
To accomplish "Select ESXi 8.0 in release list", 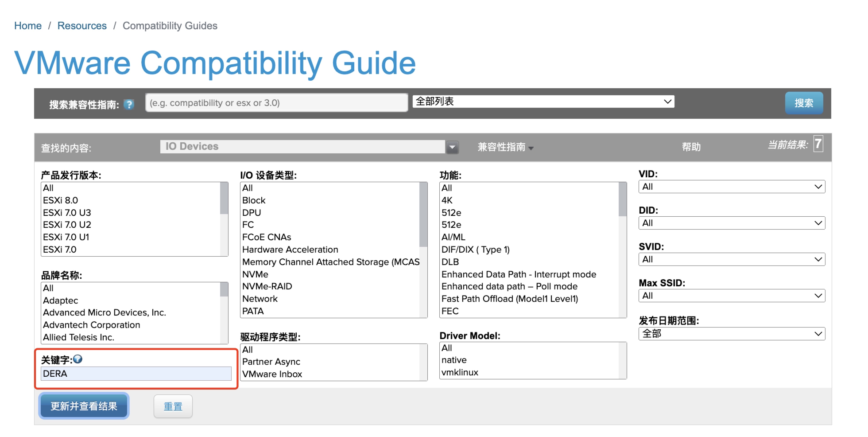I will (61, 200).
